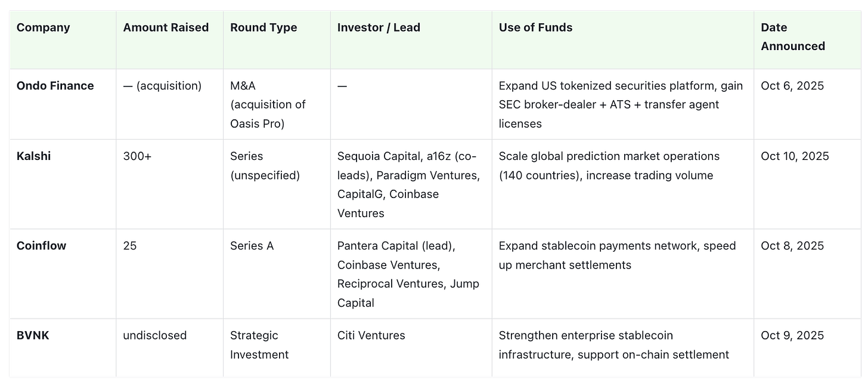Click the Pantera Capital investor cell
This screenshot has width=868, height=386.
pyautogui.click(x=411, y=273)
